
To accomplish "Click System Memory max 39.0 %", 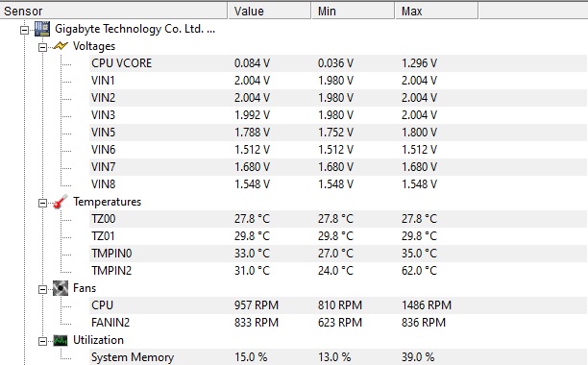I will [x=418, y=357].
